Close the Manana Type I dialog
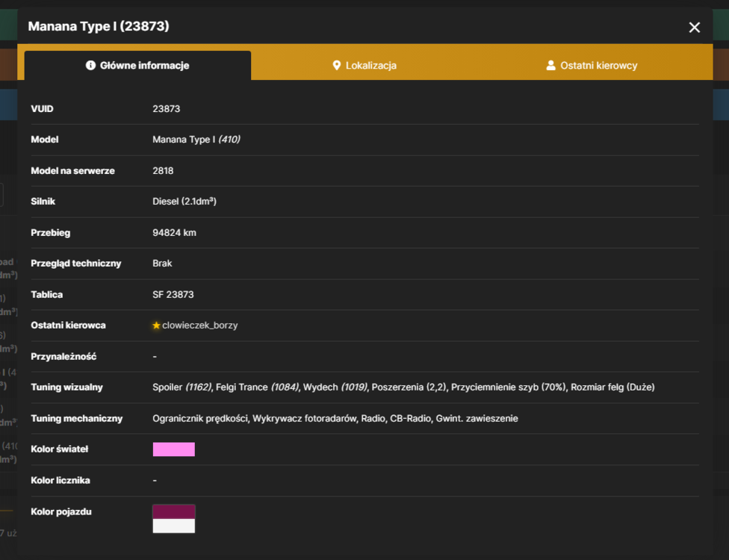Screen dimensions: 729x560 694,28
